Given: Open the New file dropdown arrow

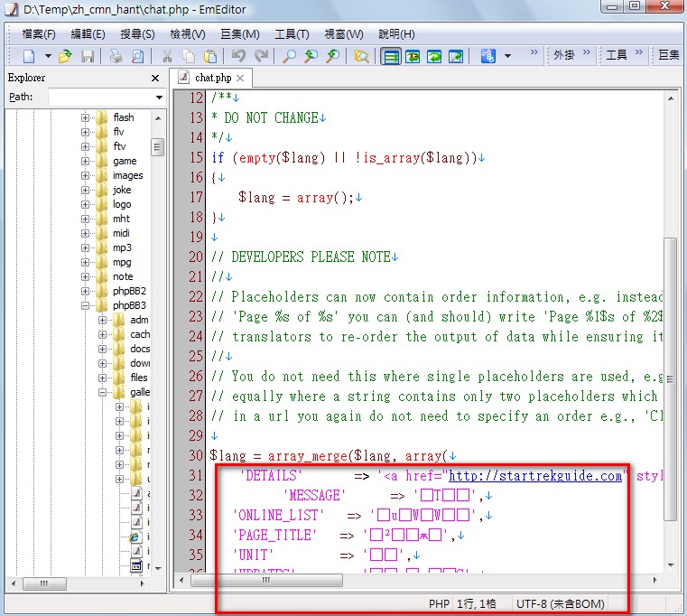Looking at the screenshot, I should [48, 56].
